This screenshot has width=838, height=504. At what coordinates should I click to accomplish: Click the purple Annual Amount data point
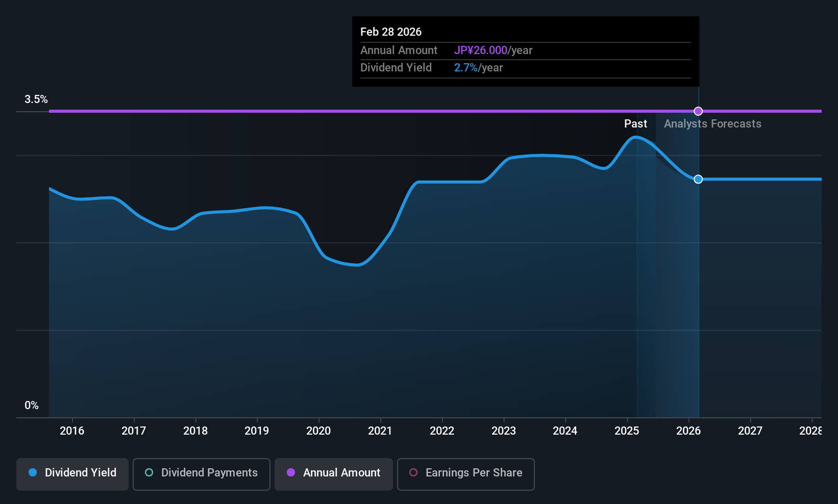pyautogui.click(x=698, y=111)
